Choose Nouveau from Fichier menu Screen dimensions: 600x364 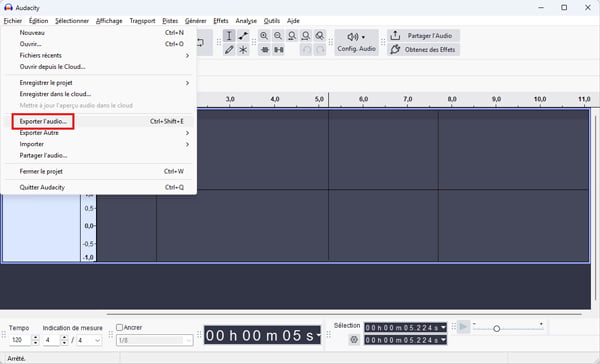click(99, 33)
